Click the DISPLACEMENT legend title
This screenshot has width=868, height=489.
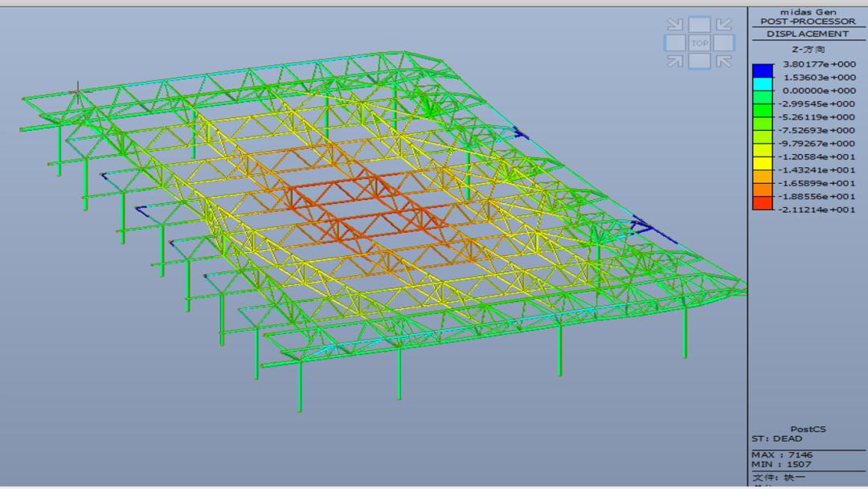[x=807, y=34]
